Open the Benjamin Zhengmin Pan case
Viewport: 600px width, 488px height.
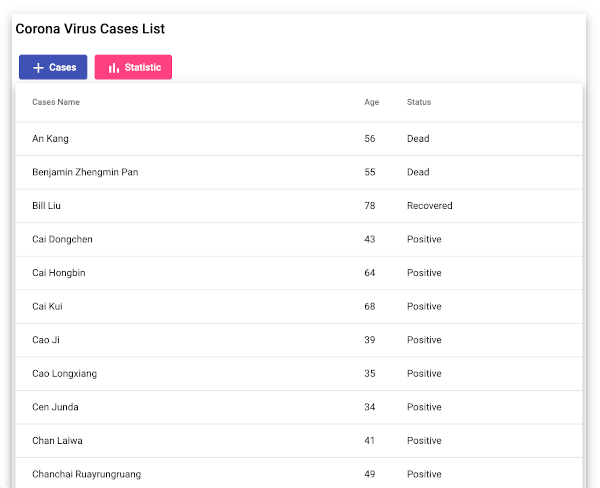pyautogui.click(x=299, y=172)
